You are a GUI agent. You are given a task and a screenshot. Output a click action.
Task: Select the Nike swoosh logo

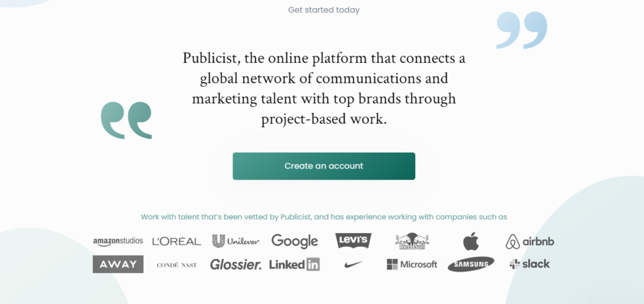coord(353,264)
